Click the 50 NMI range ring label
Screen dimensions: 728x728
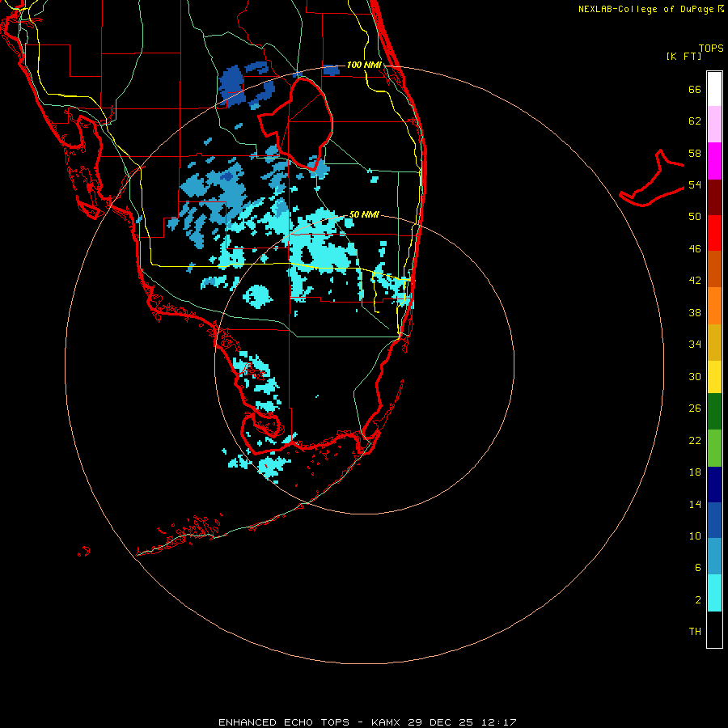(363, 214)
